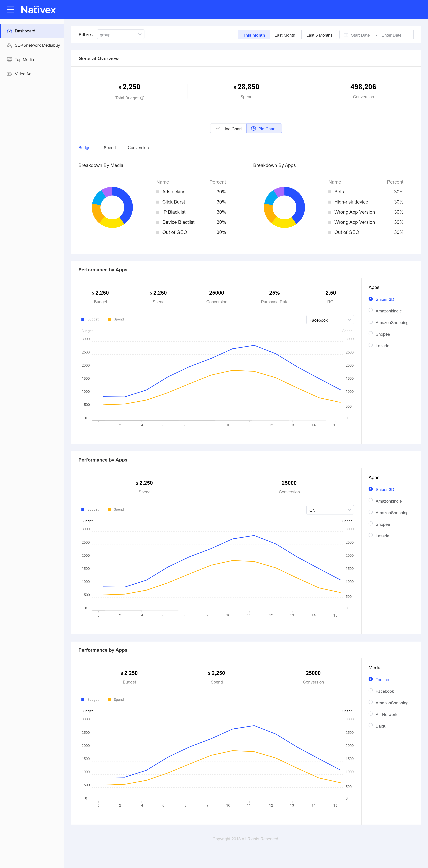
Task: Select Sniper 3D radio in first Apps list
Action: pos(370,299)
